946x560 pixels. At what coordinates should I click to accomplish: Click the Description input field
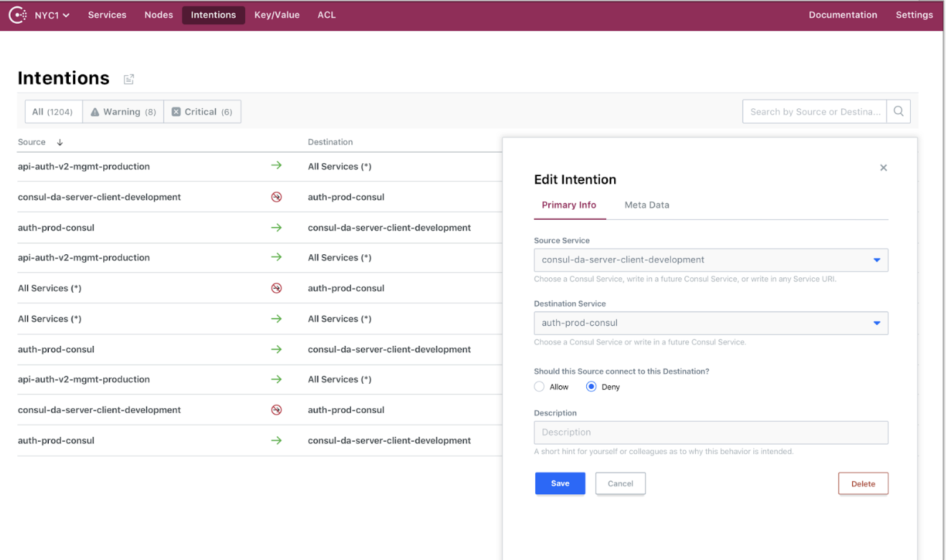tap(710, 433)
